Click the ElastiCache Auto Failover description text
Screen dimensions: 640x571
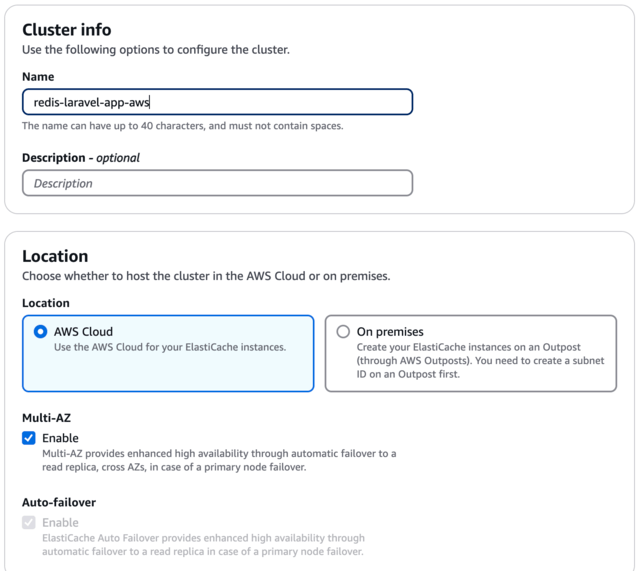pos(203,544)
